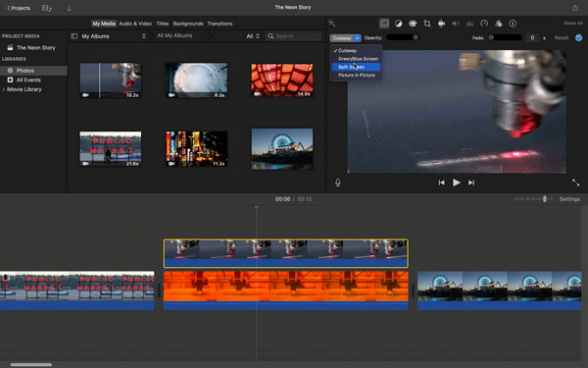
Task: Select Public Market clip in timeline
Action: [76, 290]
